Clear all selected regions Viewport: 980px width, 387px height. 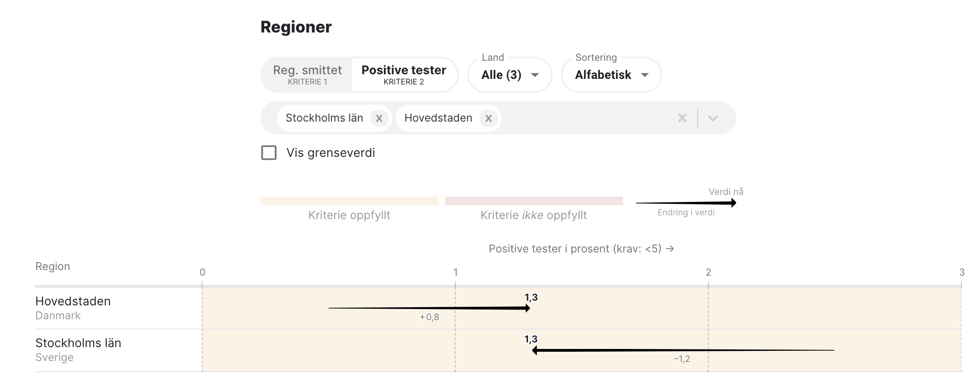[x=682, y=118]
